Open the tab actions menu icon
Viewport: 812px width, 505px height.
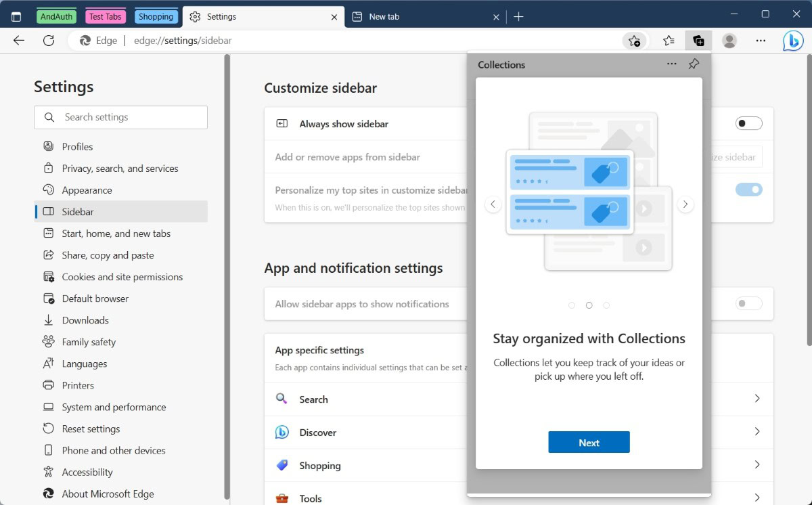click(16, 17)
